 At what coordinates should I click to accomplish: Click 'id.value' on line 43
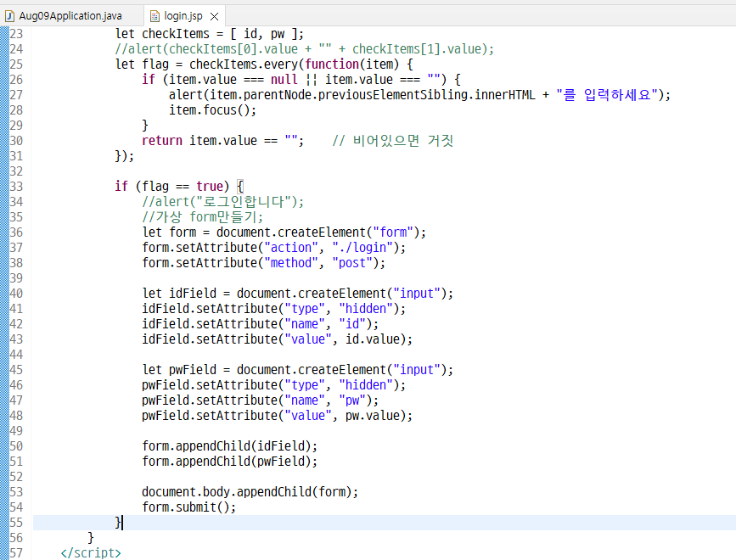(372, 339)
